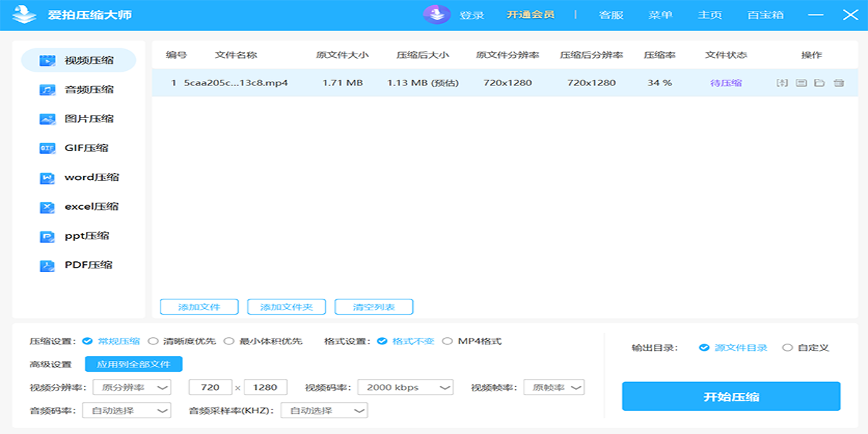Click 应用到全部文件 button
This screenshot has height=434, width=868.
134,364
